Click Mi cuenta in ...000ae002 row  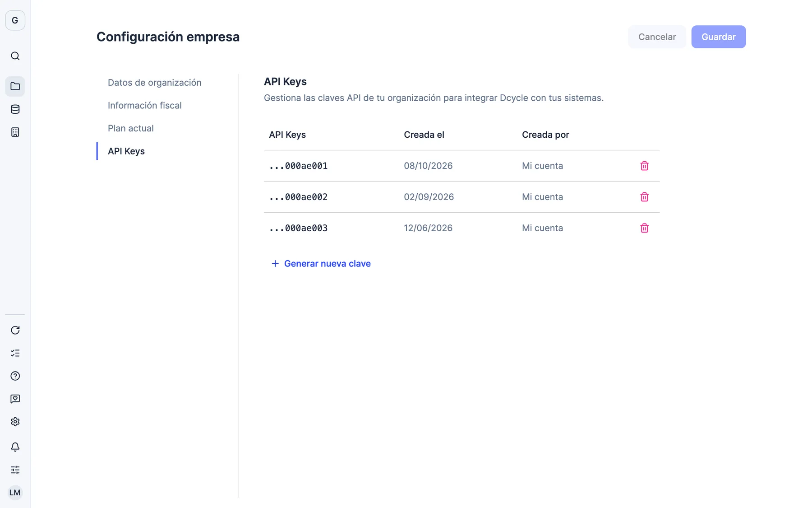coord(542,197)
